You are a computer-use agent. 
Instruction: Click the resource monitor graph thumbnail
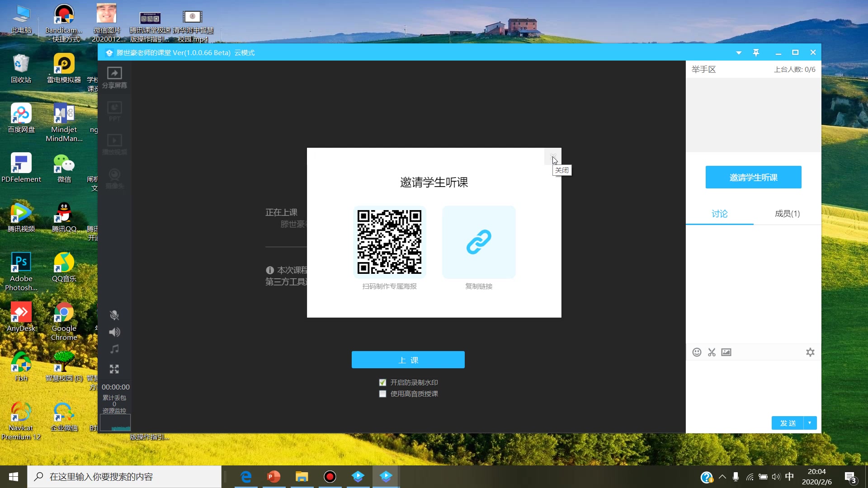click(115, 423)
